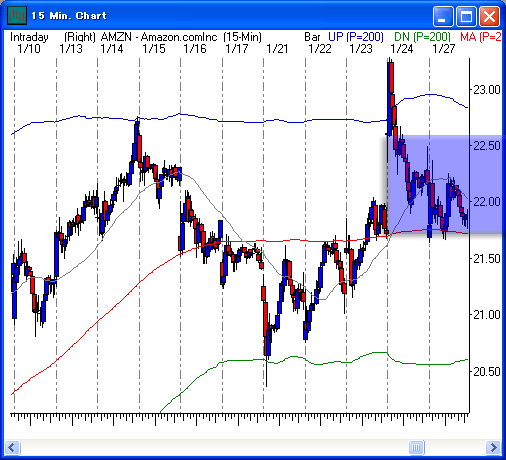Viewport: 506px width, 460px height.
Task: Click the 23.00 price axis label
Action: (x=487, y=90)
